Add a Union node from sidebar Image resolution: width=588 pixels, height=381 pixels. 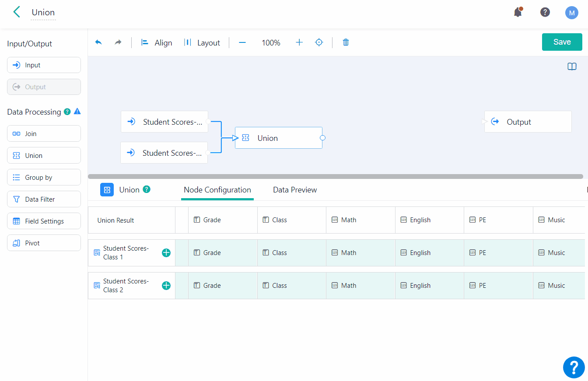tap(44, 155)
